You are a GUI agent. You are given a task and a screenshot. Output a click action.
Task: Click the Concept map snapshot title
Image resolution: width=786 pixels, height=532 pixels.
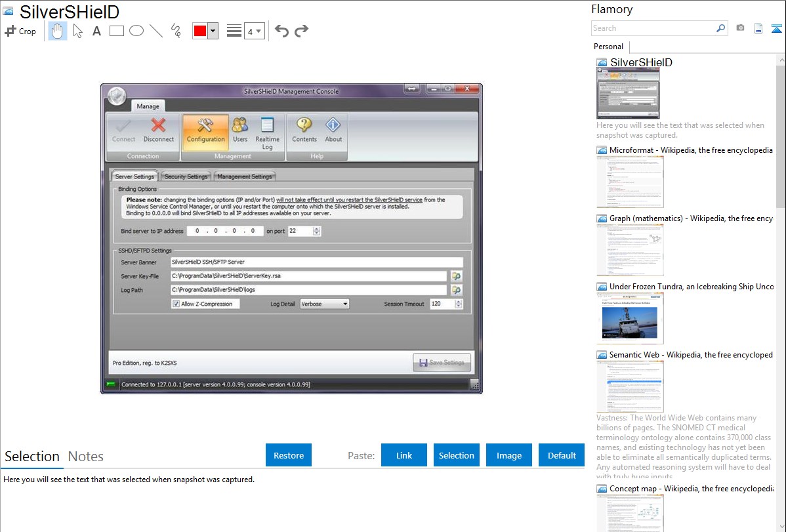click(x=692, y=489)
